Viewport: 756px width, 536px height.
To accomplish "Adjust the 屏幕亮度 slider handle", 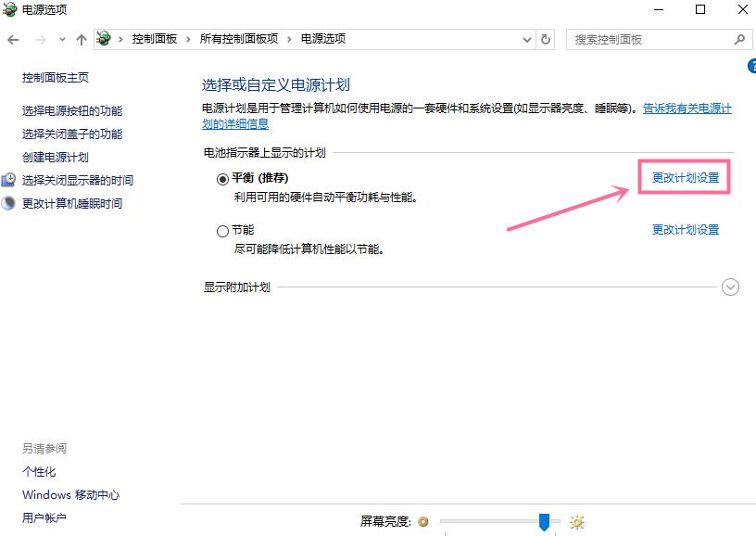I will pyautogui.click(x=545, y=522).
